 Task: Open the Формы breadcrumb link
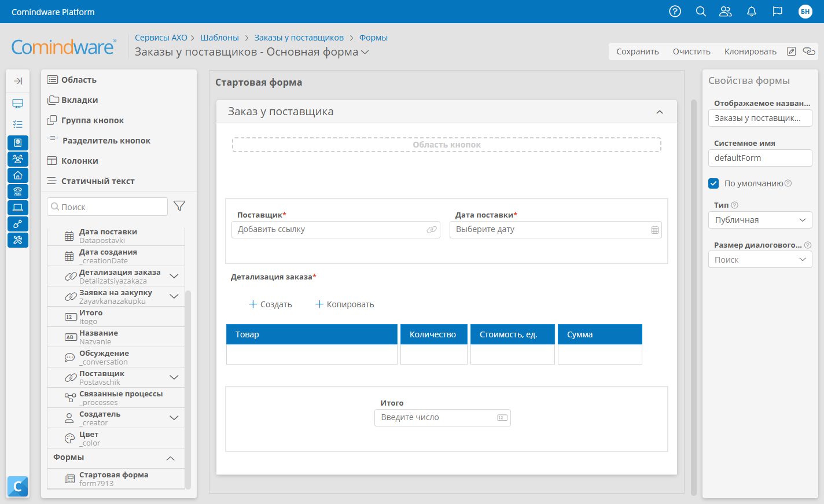pyautogui.click(x=373, y=38)
